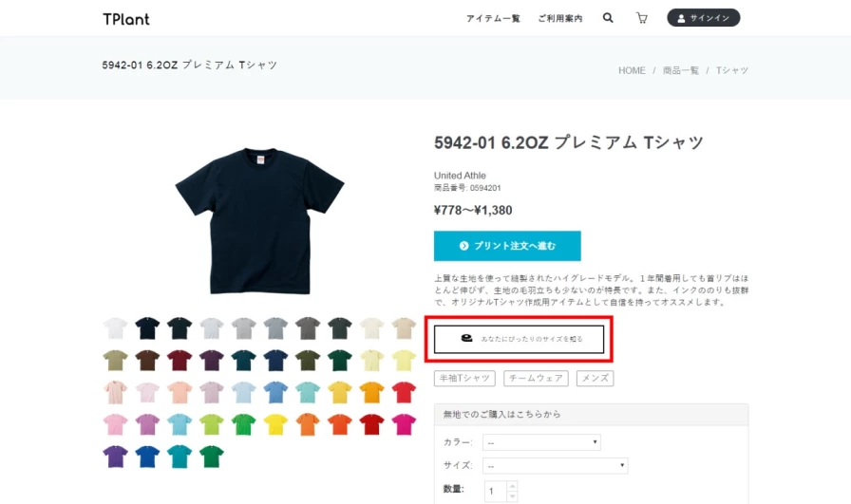Open the アイテム一覧 menu
This screenshot has height=504, width=851.
click(x=493, y=18)
